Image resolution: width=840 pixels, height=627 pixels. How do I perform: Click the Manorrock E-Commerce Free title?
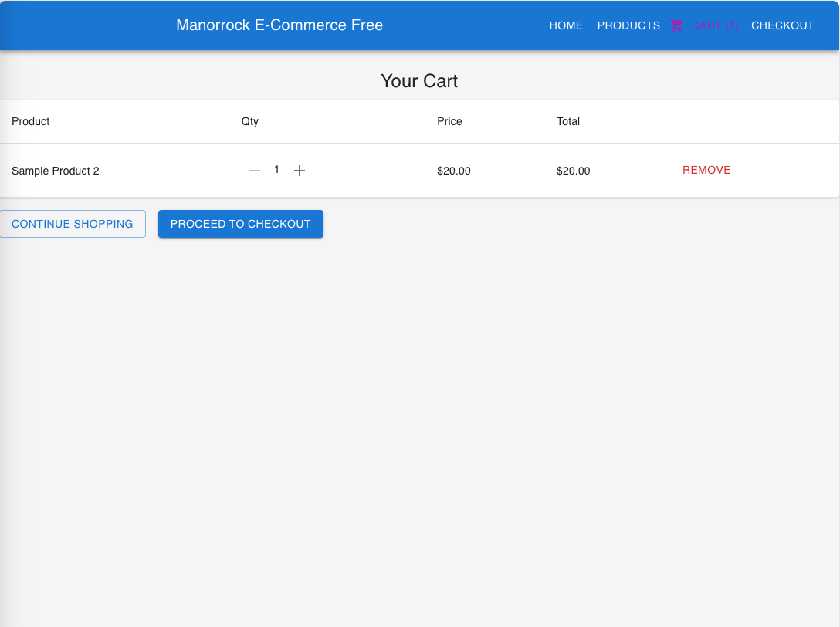pos(279,25)
